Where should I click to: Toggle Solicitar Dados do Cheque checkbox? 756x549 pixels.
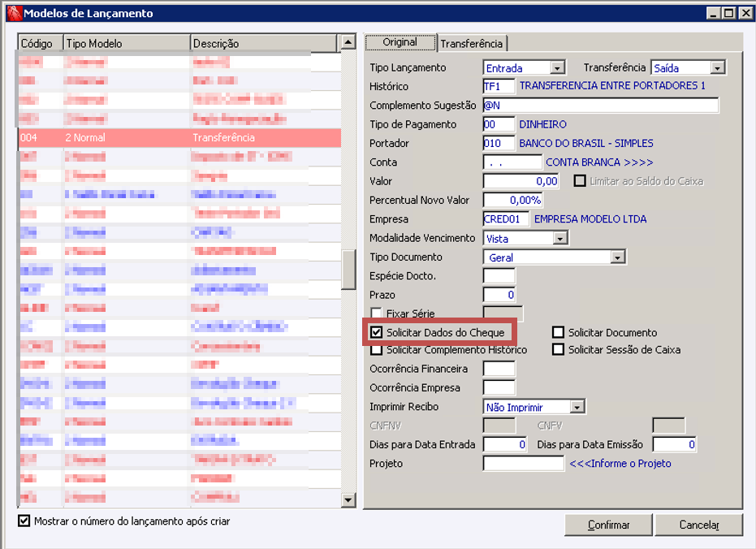pos(377,332)
